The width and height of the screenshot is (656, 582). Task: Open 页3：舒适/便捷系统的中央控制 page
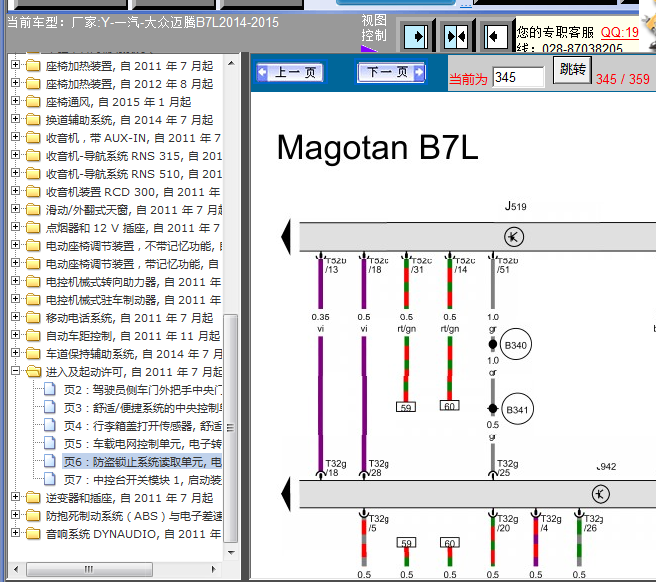click(x=143, y=408)
